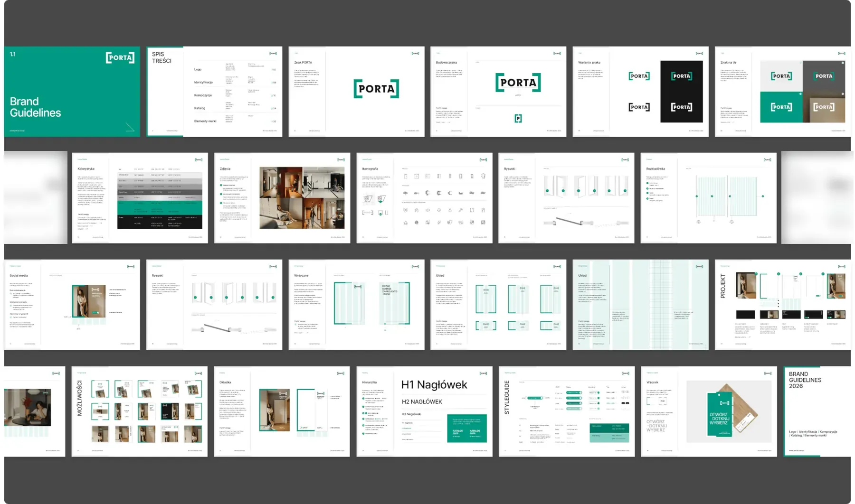
Task: Click the 'H2 NAGŁÓWEK' heading text
Action: 422,401
